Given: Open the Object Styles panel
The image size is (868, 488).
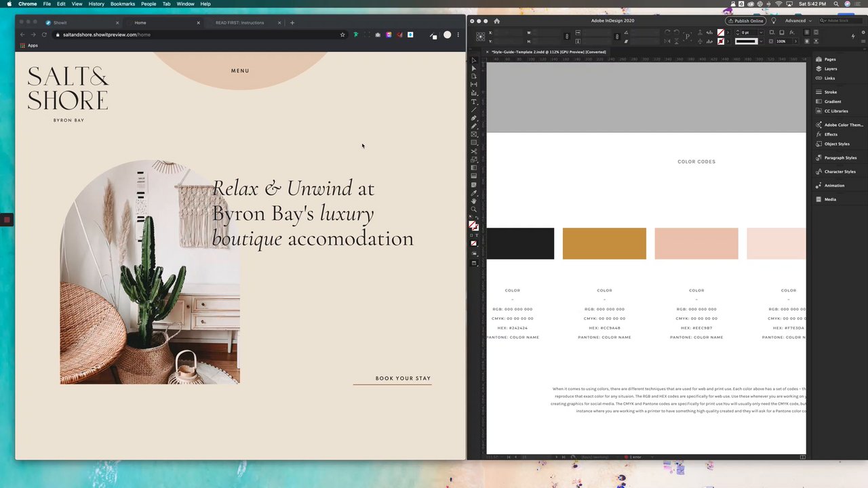Looking at the screenshot, I should [x=837, y=144].
